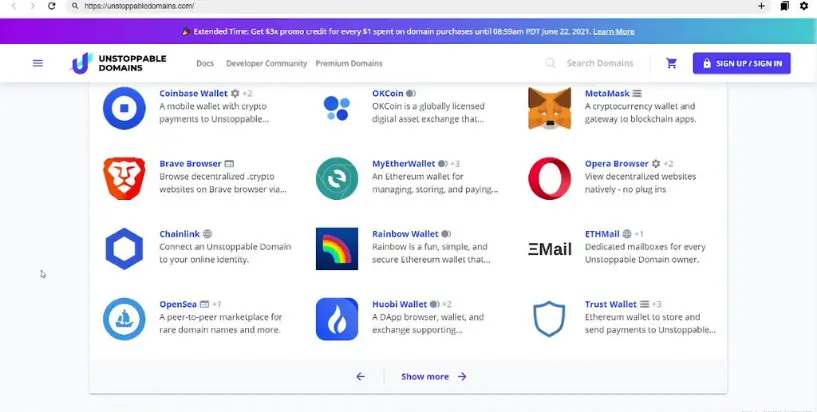Open the Opera Browser link

point(616,164)
